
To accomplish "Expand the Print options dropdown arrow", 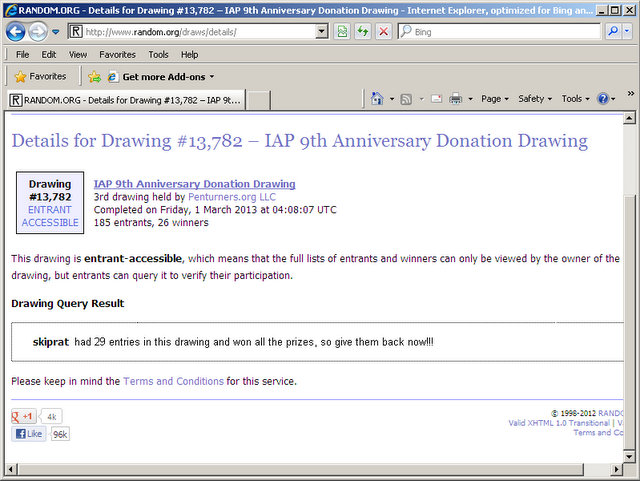I will 470,99.
